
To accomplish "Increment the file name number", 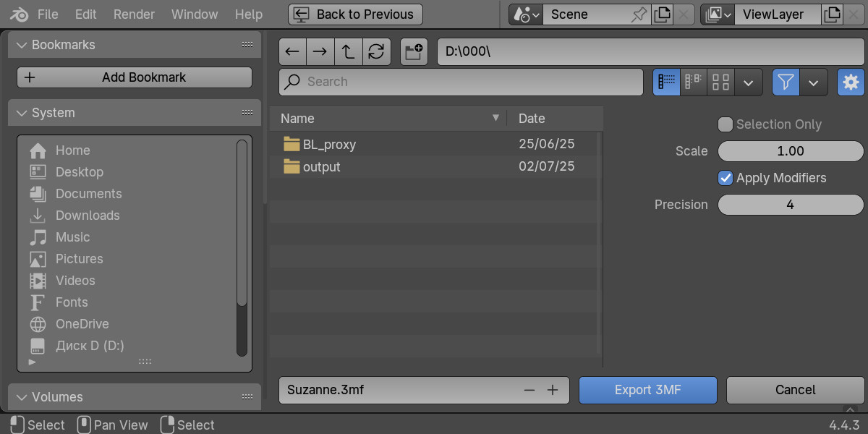I will (x=553, y=390).
